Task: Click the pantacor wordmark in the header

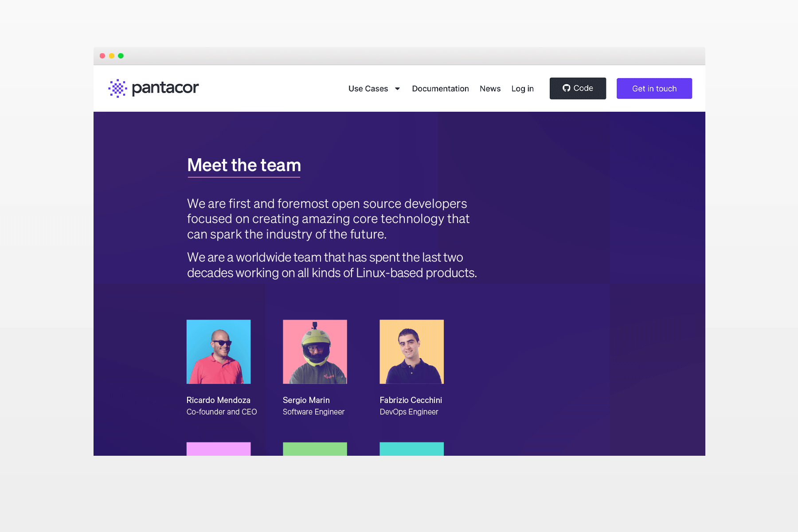Action: [x=165, y=88]
